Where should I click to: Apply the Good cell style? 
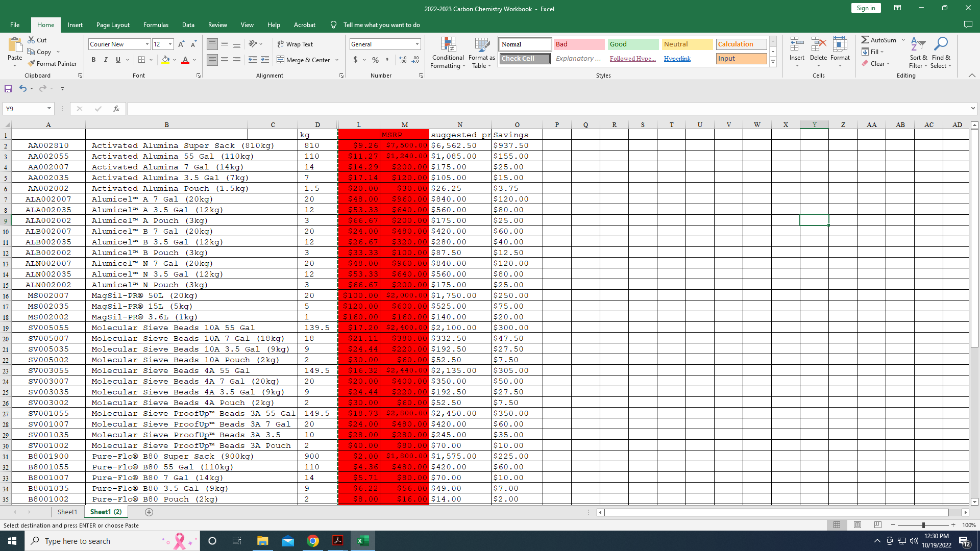633,44
